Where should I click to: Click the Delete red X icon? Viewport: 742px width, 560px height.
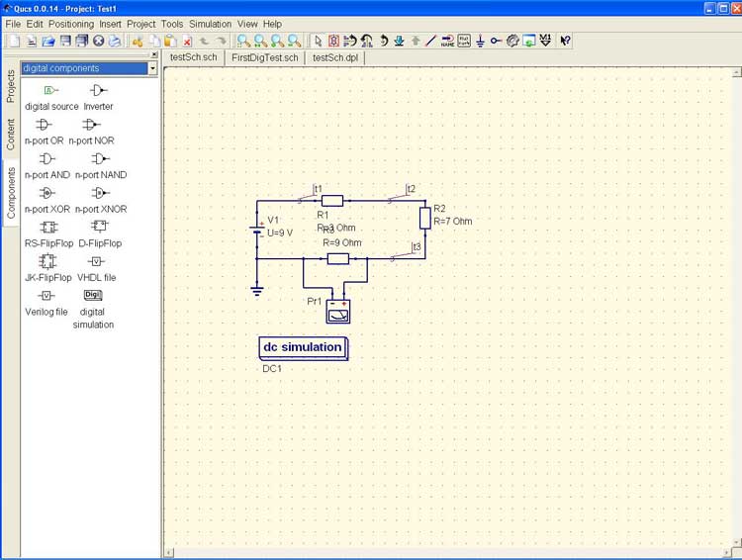(187, 42)
